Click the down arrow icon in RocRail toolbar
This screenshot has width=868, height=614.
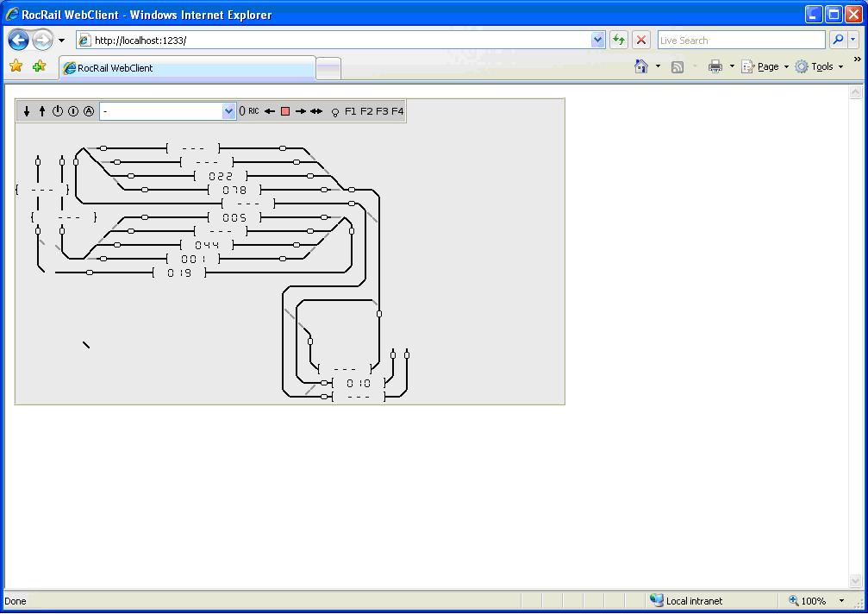pos(27,111)
